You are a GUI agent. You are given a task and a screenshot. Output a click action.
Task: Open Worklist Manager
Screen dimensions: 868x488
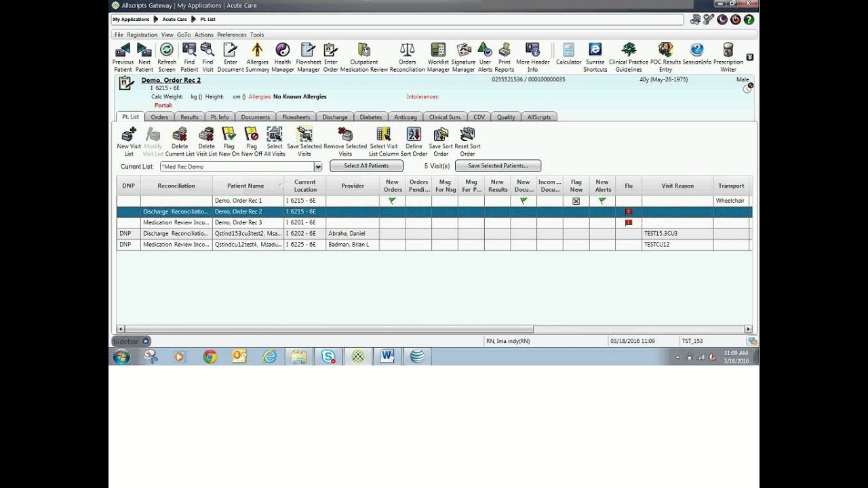[x=438, y=57]
